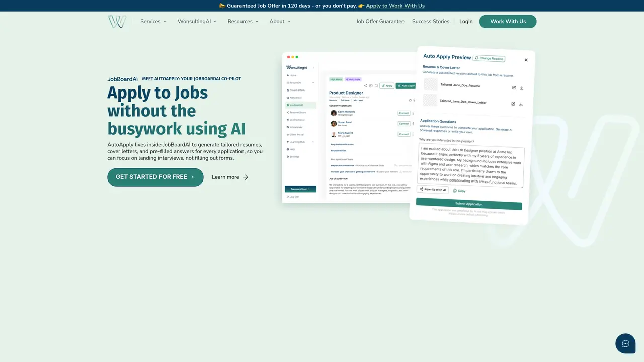644x362 pixels.
Task: Download the Tailored_Jane_Doe_Cover_Letter file
Action: 521,104
